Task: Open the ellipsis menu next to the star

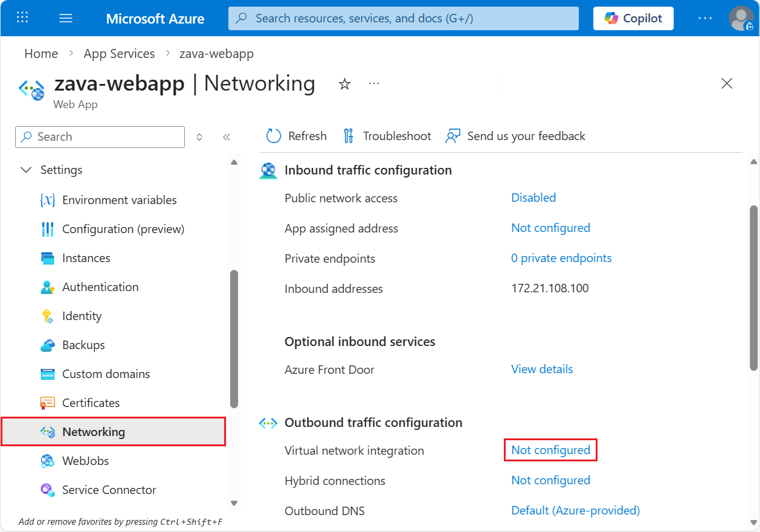Action: pyautogui.click(x=373, y=84)
